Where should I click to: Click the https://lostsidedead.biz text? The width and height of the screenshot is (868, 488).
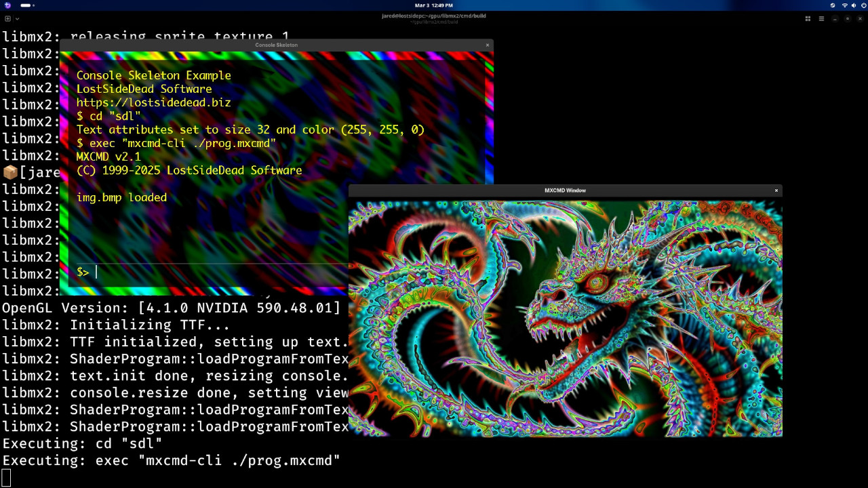pyautogui.click(x=153, y=103)
